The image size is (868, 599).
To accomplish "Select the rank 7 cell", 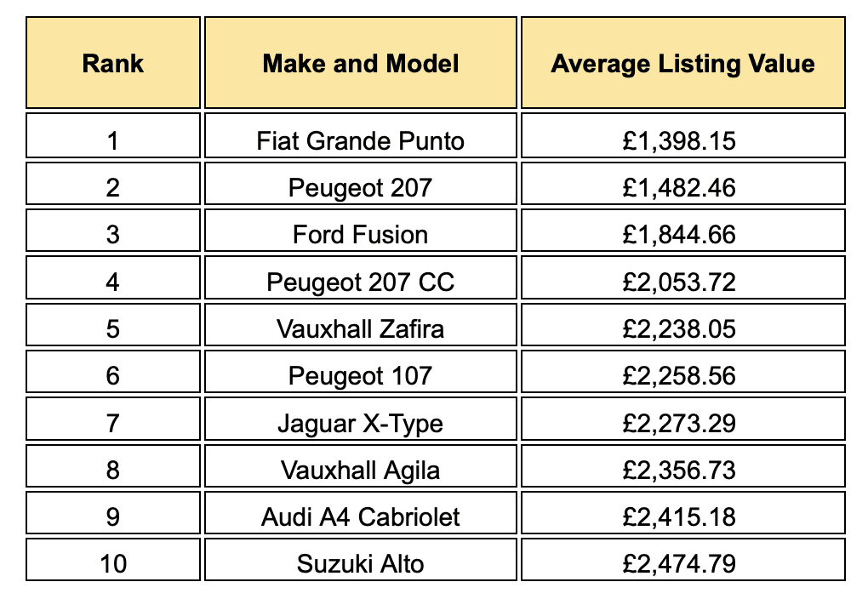I will (113, 419).
